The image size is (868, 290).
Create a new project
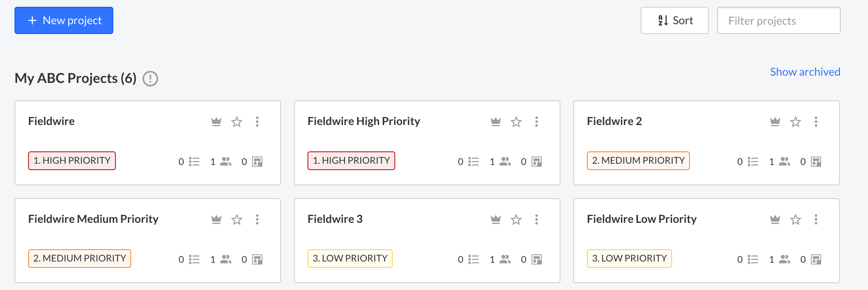[63, 20]
